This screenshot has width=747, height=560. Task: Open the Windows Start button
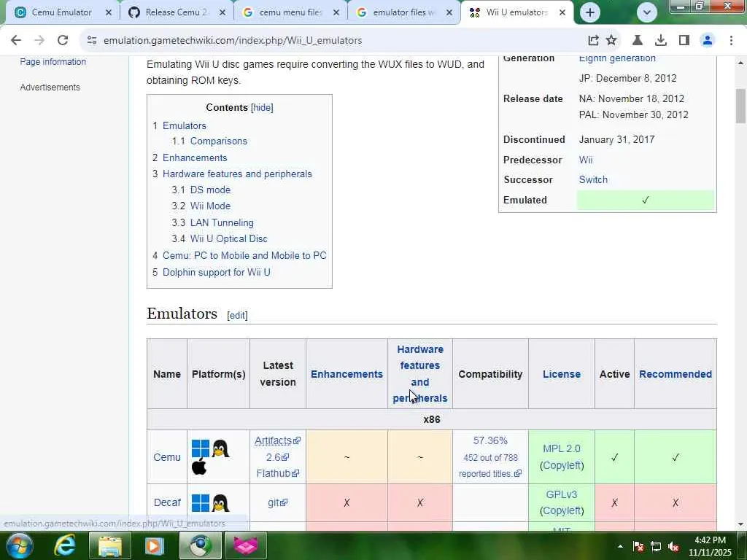19,545
